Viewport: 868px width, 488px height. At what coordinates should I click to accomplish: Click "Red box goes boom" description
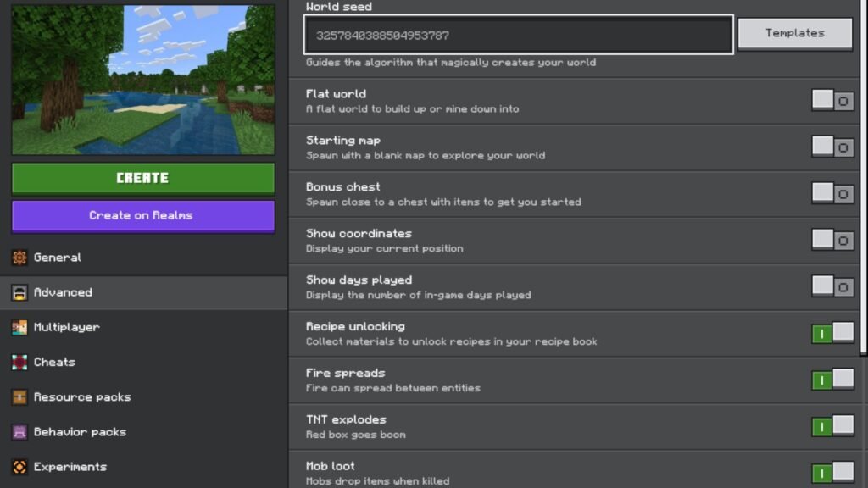click(x=356, y=435)
